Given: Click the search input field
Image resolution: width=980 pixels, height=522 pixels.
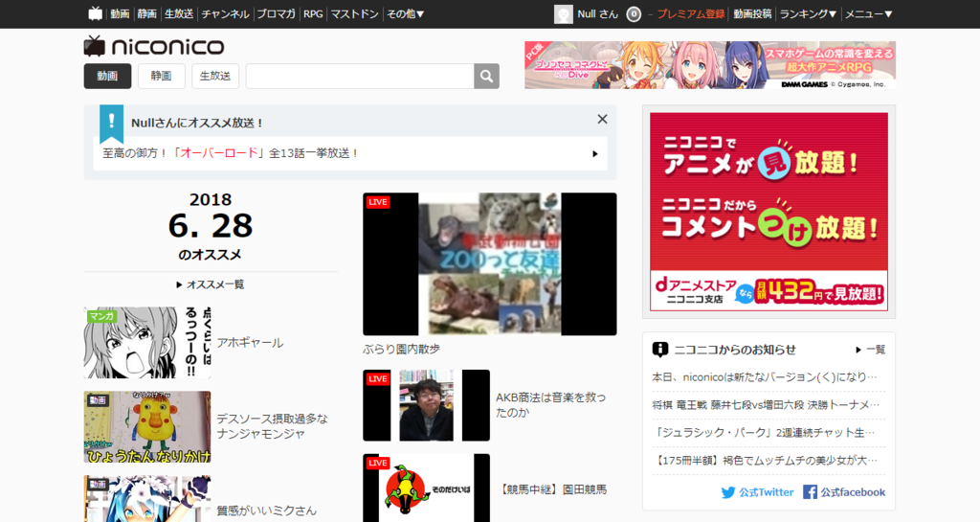Looking at the screenshot, I should [360, 77].
